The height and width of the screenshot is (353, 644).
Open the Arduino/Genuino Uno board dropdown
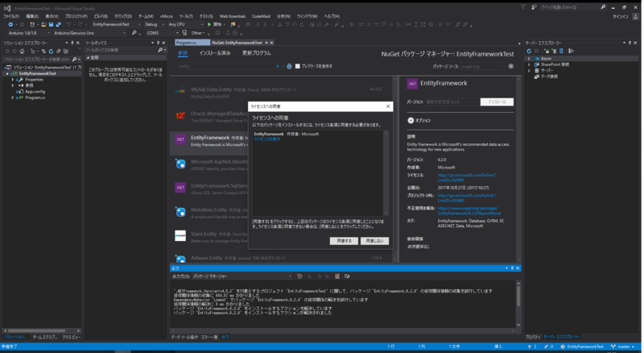(x=89, y=33)
